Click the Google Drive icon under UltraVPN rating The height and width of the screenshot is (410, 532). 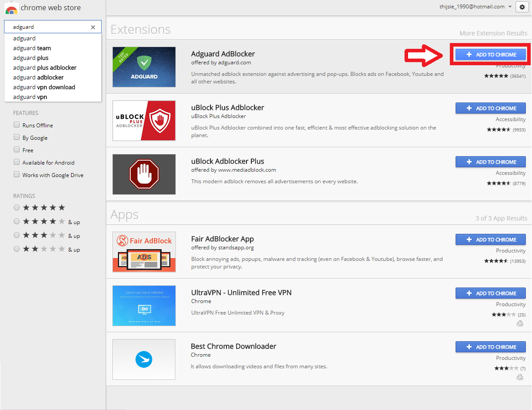(x=520, y=323)
